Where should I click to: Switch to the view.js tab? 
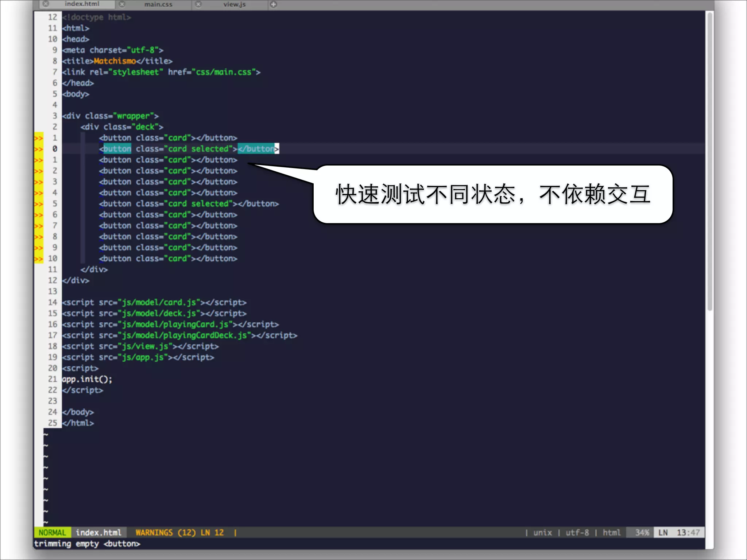[x=234, y=4]
